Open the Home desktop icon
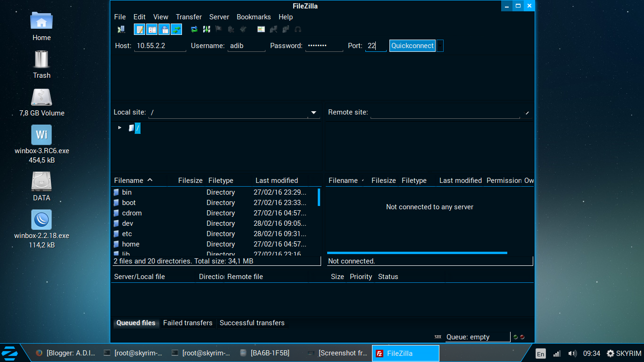 point(41,21)
